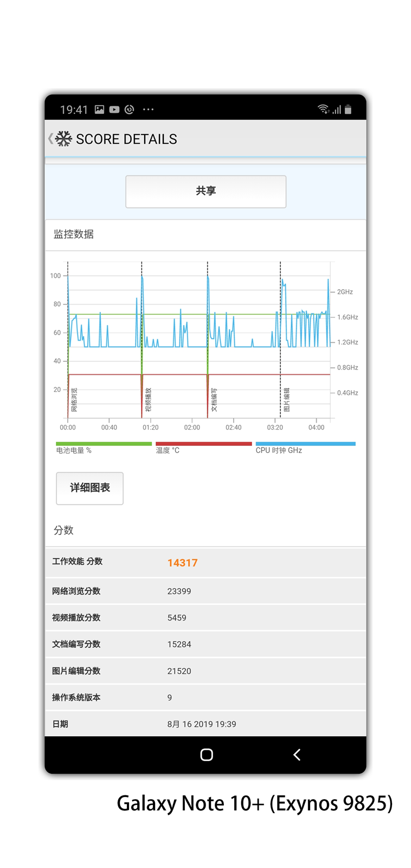Select the 网络浏览分数 row showing 23399
The width and height of the screenshot is (411, 868).
coord(206,591)
